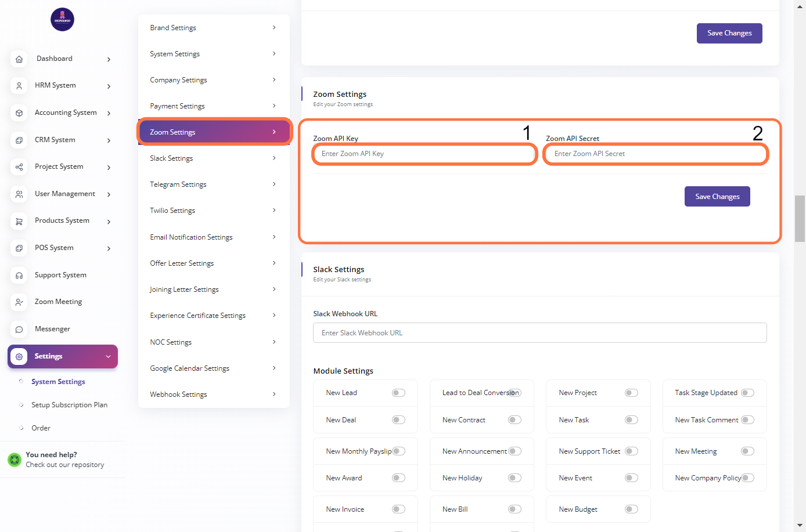Open the Setup Subscription Plan link
This screenshot has height=532, width=806.
(69, 405)
